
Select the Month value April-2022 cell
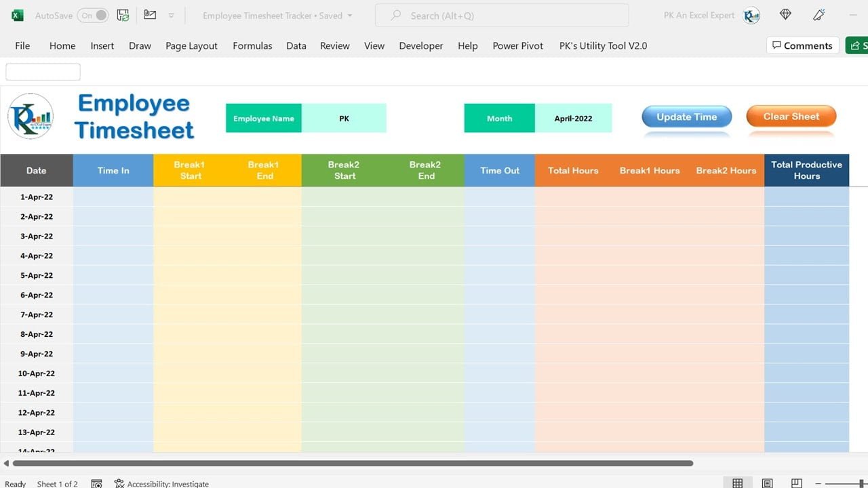pyautogui.click(x=573, y=118)
